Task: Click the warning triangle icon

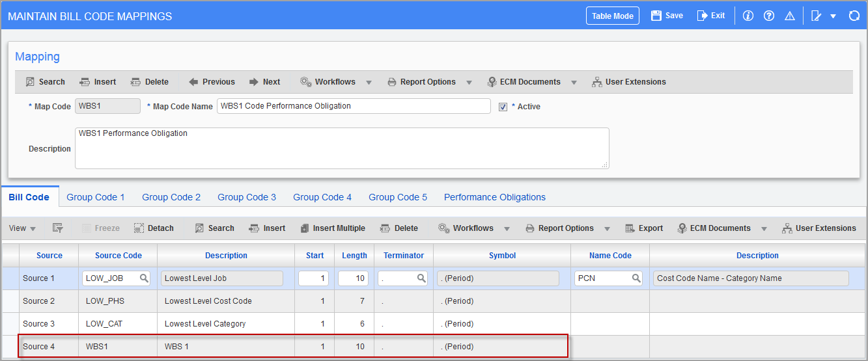Action: [x=789, y=16]
